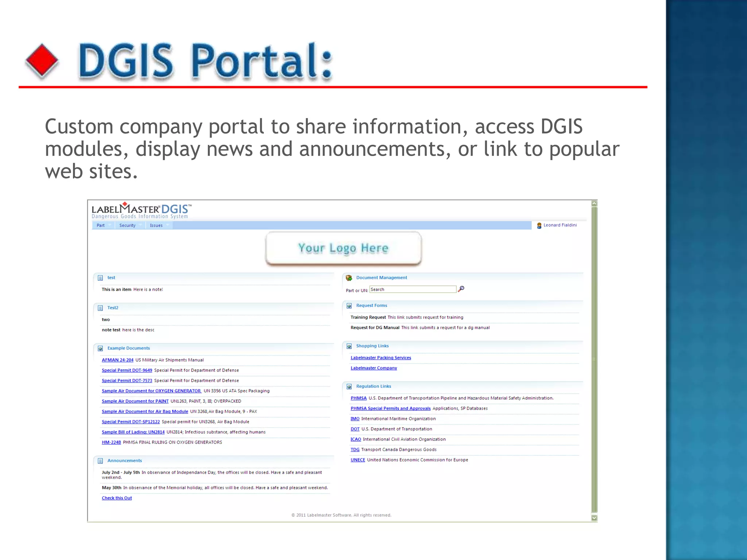This screenshot has height=560, width=747.
Task: Open the Security menu
Action: coord(127,225)
